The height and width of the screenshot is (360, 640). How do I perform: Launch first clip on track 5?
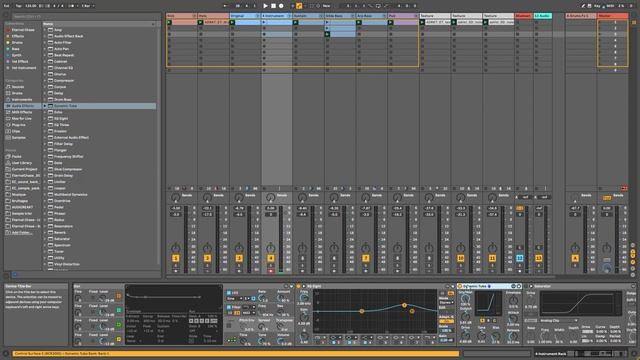(x=296, y=22)
